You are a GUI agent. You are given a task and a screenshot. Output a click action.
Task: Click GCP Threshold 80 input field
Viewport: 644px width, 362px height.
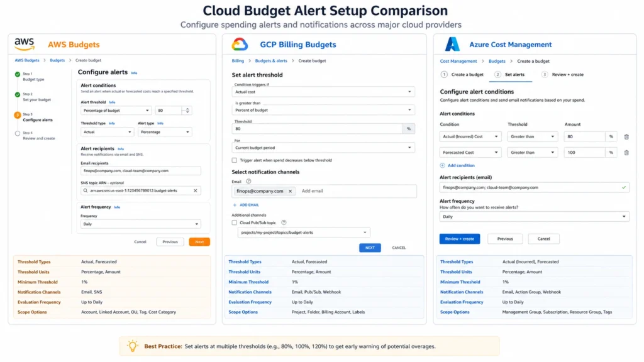(318, 129)
